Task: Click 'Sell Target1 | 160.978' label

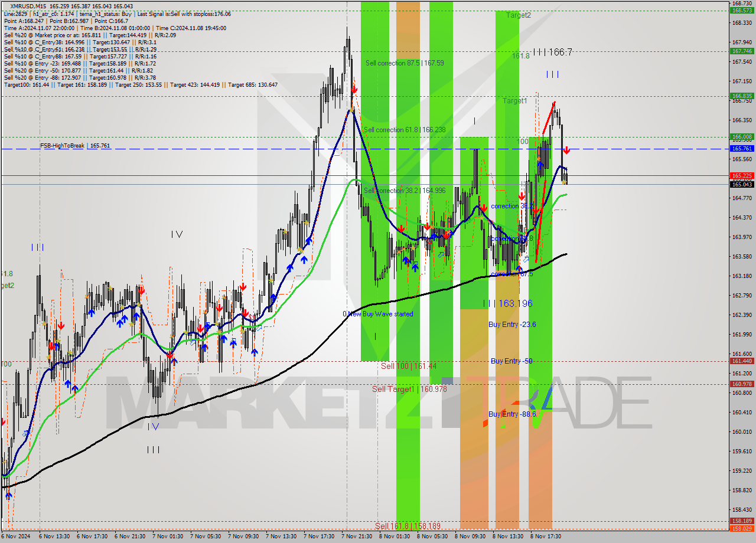Action: (x=409, y=389)
